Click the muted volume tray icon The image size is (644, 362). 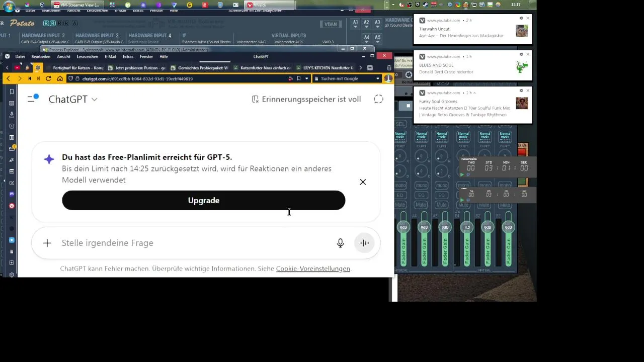401,5
